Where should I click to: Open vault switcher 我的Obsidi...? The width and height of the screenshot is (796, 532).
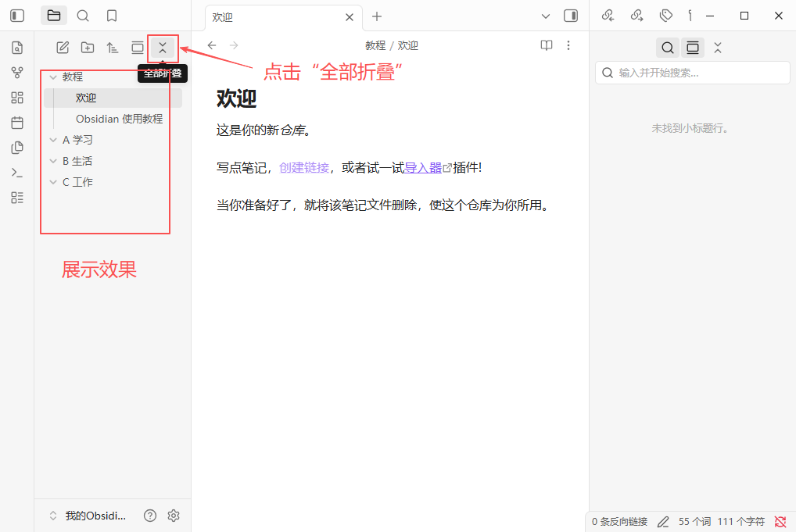88,516
